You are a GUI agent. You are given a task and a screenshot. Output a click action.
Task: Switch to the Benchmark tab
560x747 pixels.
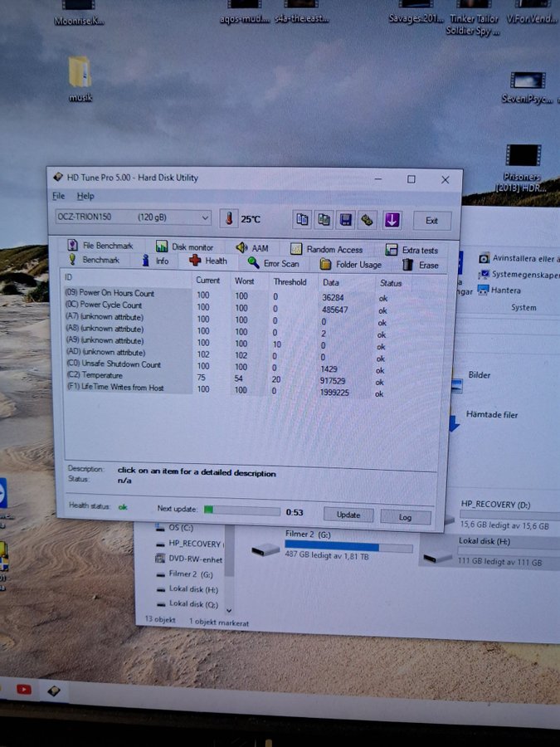point(94,260)
